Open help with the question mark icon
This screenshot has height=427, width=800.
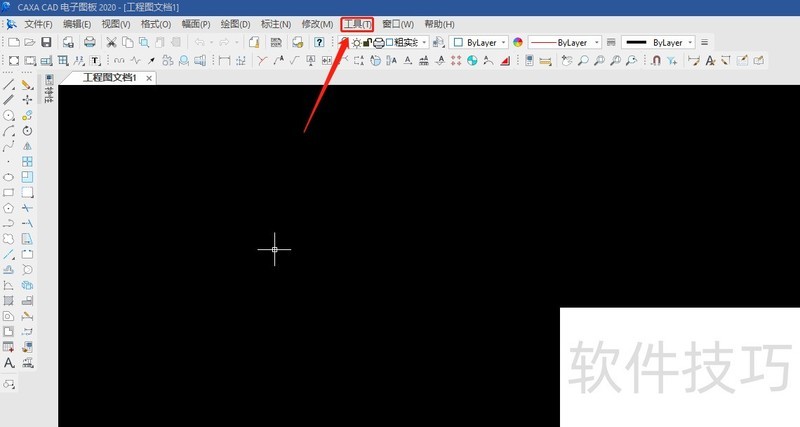[x=319, y=42]
